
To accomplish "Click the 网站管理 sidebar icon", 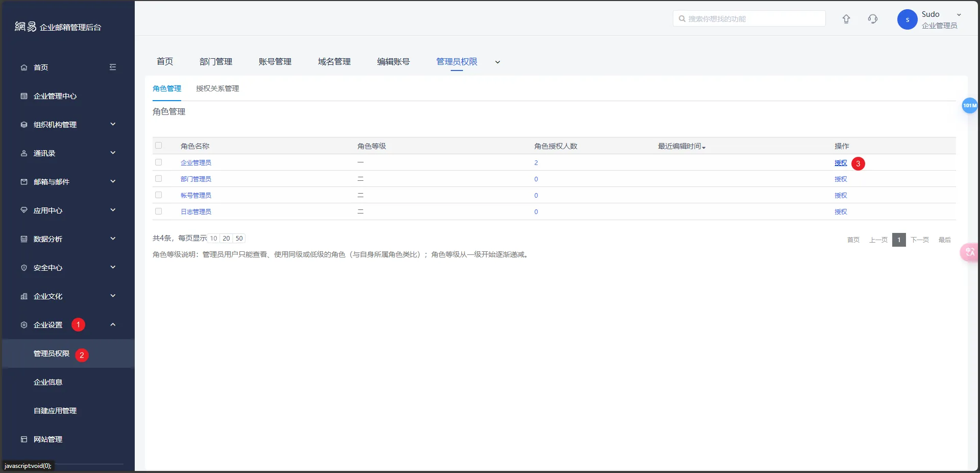I will [x=24, y=439].
